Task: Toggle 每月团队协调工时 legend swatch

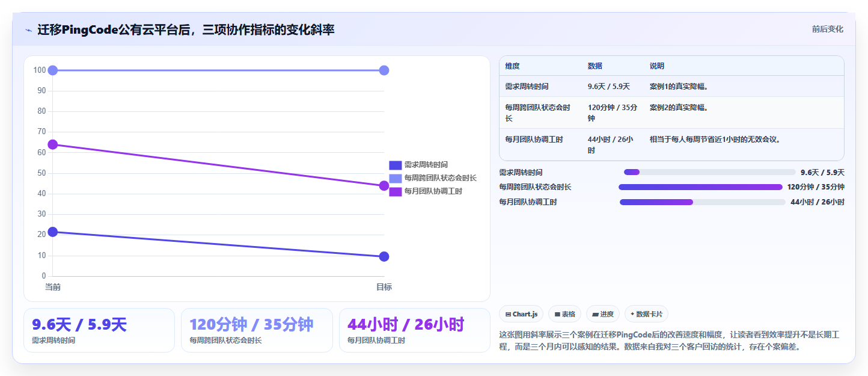Action: 395,191
